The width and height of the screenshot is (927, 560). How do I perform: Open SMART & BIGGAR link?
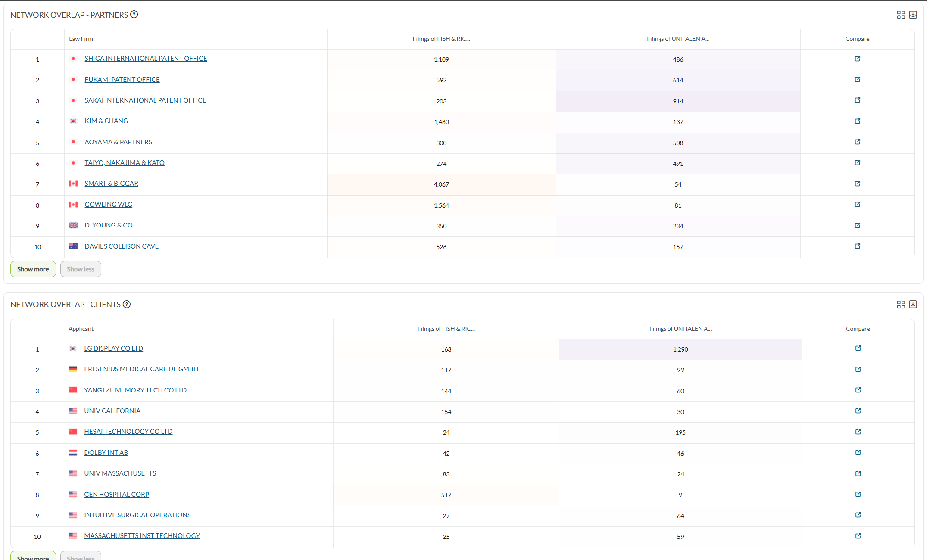(x=111, y=184)
